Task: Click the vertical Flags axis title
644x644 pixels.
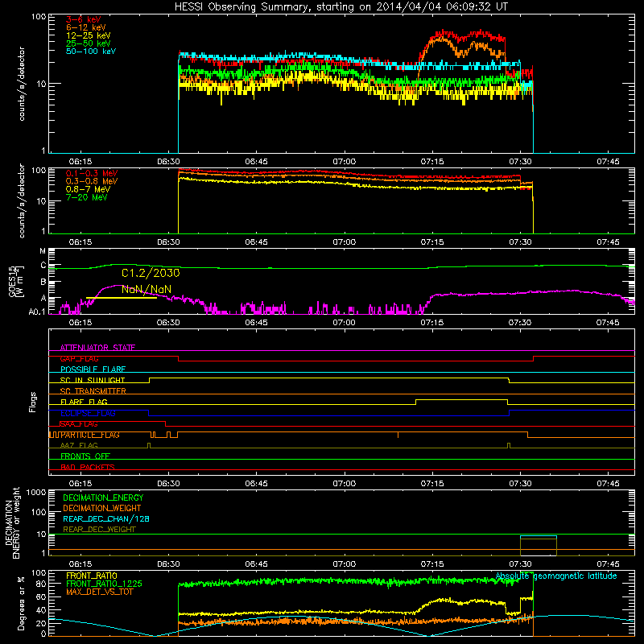Action: click(33, 402)
